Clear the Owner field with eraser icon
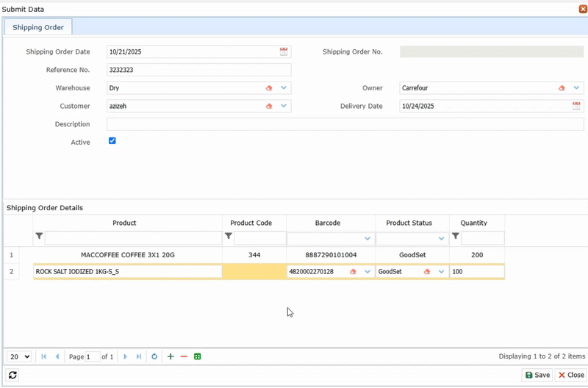This screenshot has width=588, height=388. [x=562, y=88]
